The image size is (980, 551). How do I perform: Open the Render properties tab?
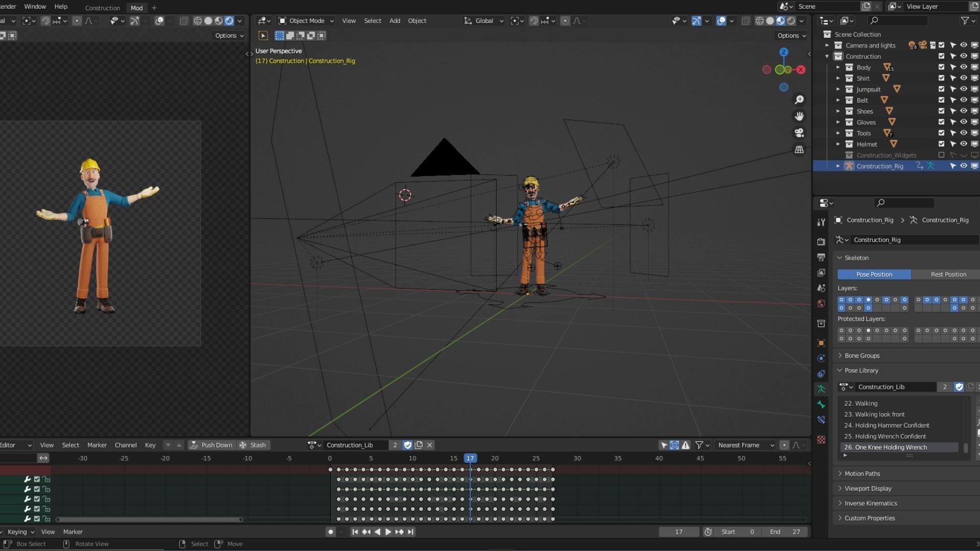coord(821,241)
